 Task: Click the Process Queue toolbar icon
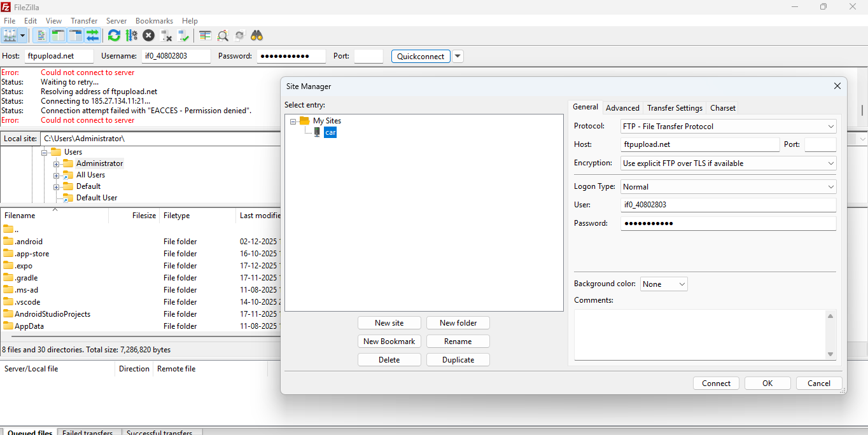click(x=132, y=36)
